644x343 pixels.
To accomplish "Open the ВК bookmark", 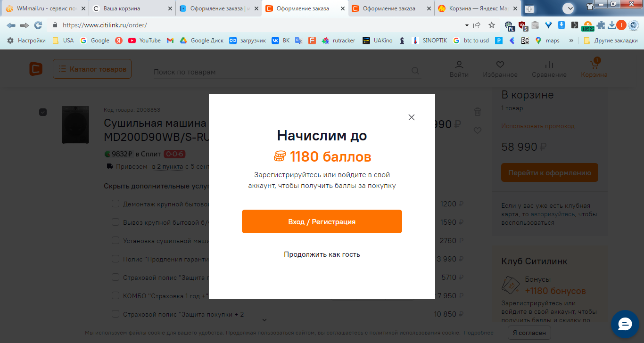I will [281, 41].
